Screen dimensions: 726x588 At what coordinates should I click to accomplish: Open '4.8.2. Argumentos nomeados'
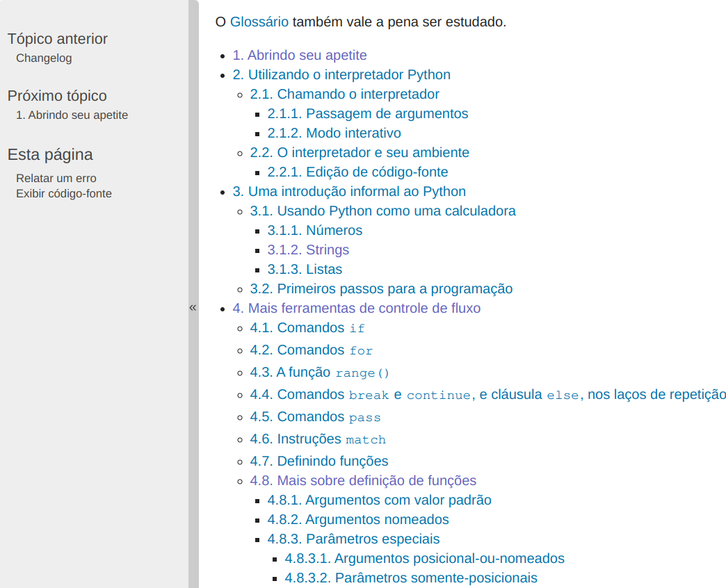[358, 519]
